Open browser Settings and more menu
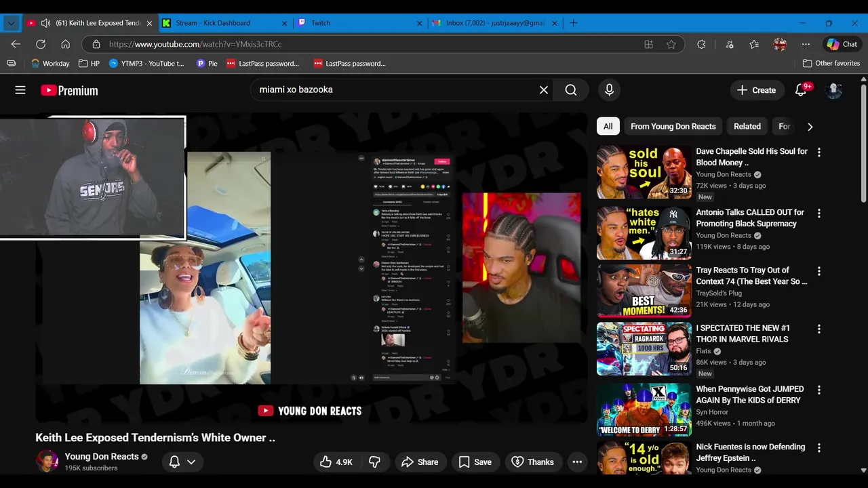The height and width of the screenshot is (488, 868). coord(806,44)
